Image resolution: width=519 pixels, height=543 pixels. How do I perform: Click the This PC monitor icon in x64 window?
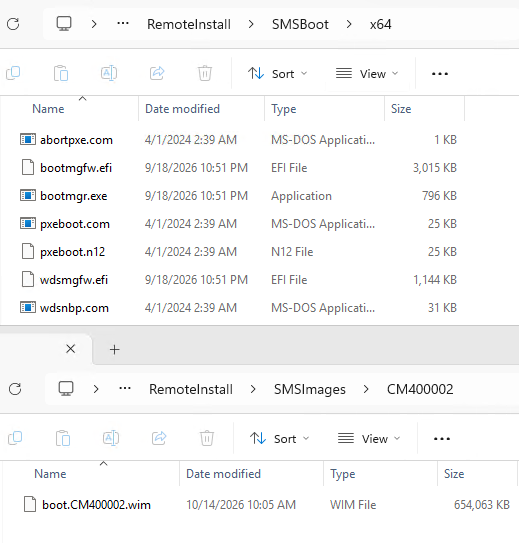(x=64, y=24)
